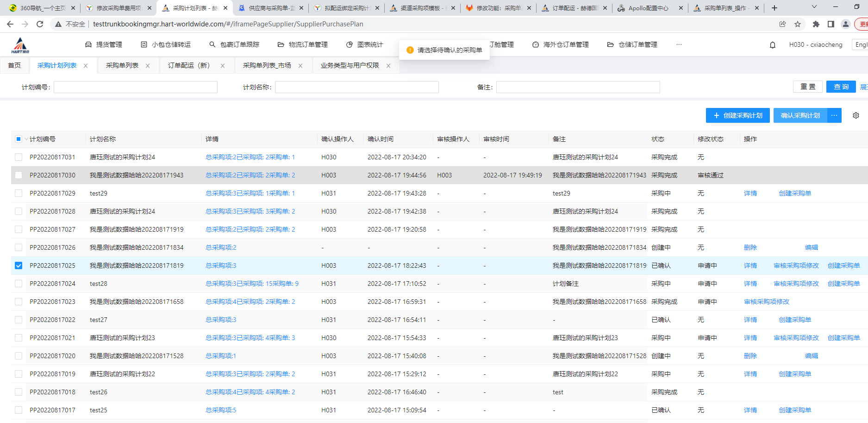Open 审核采购项修改 link for PP20220817023
The image size is (868, 423).
click(766, 302)
